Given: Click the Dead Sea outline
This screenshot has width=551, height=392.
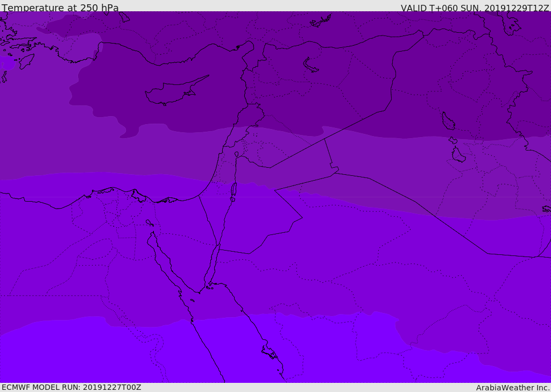Looking at the screenshot, I should coord(234,192).
